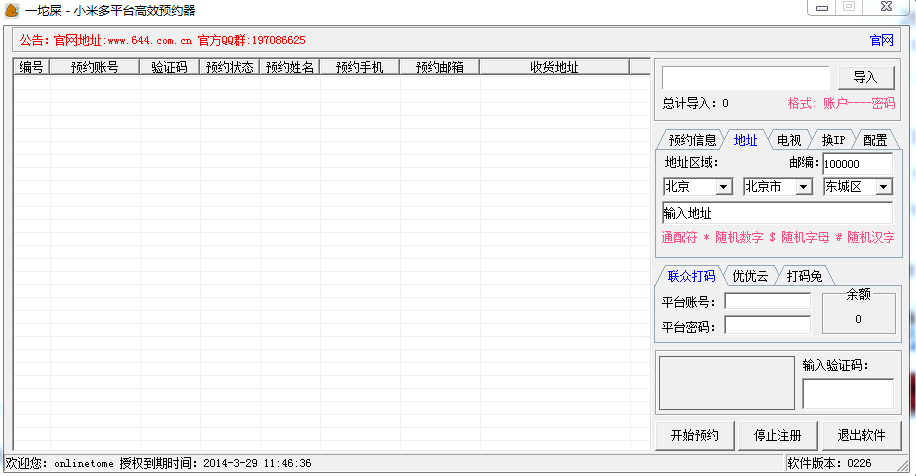Close the 小米多平台高效预约器 window
The height and width of the screenshot is (476, 916).
pyautogui.click(x=887, y=6)
